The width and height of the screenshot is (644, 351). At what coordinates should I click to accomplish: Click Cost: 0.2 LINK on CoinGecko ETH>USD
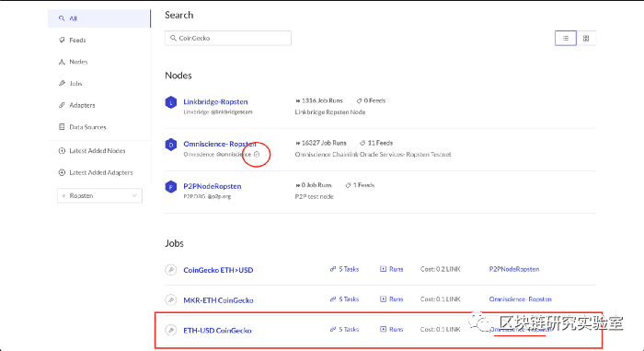pyautogui.click(x=441, y=269)
